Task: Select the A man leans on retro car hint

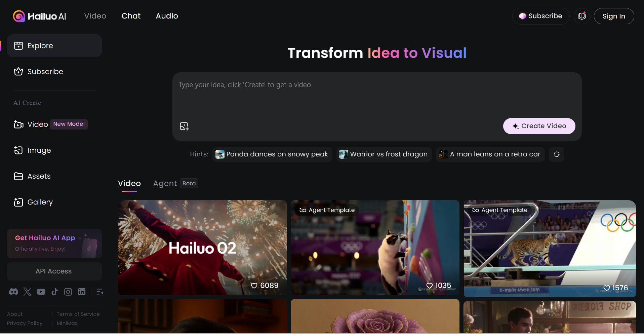Action: [490, 154]
